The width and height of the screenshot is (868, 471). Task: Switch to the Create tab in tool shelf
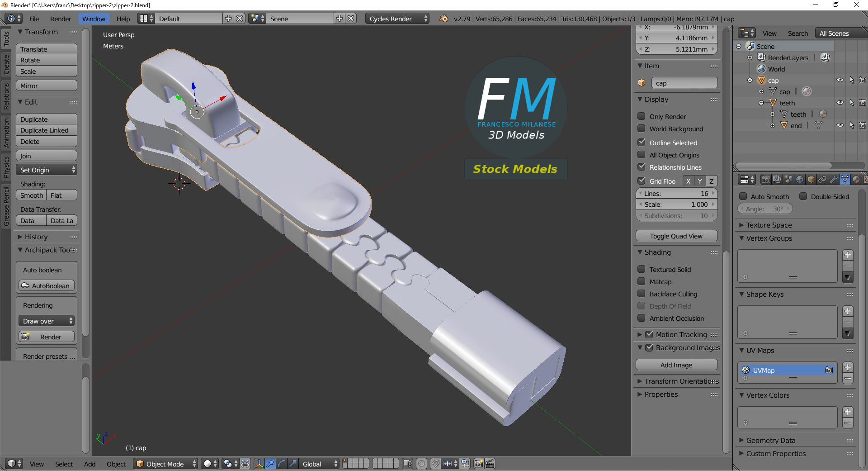6,64
